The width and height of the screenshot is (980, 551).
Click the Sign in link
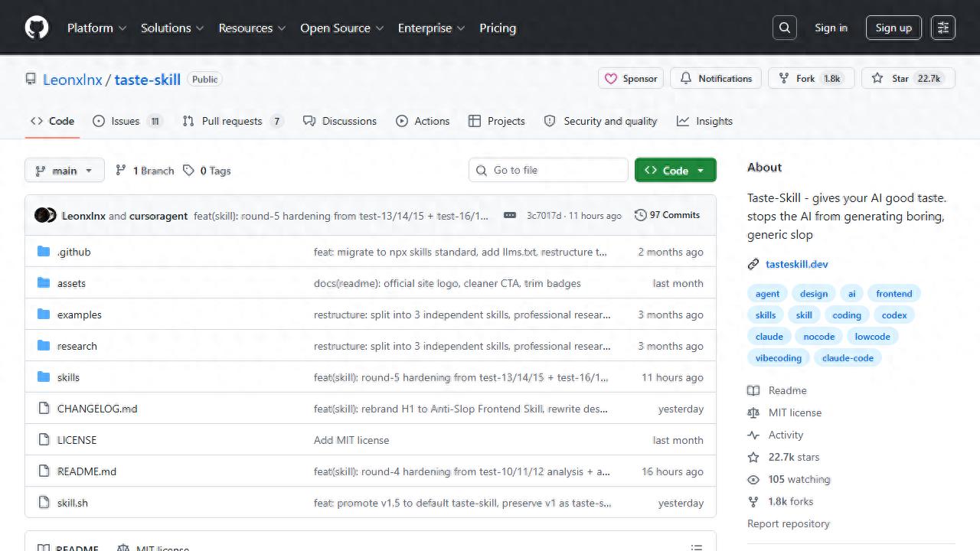(831, 28)
